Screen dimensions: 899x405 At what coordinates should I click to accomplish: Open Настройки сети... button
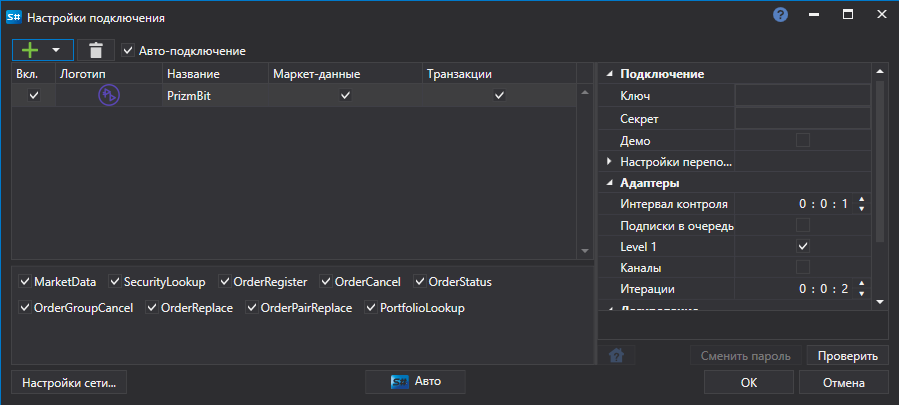click(69, 382)
